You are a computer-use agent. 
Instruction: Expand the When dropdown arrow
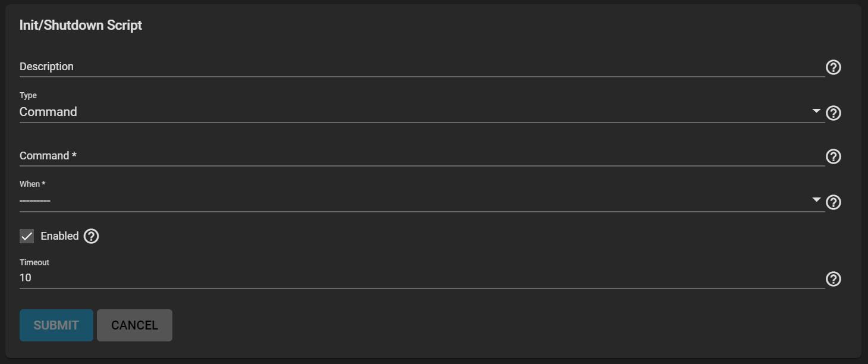pos(816,200)
